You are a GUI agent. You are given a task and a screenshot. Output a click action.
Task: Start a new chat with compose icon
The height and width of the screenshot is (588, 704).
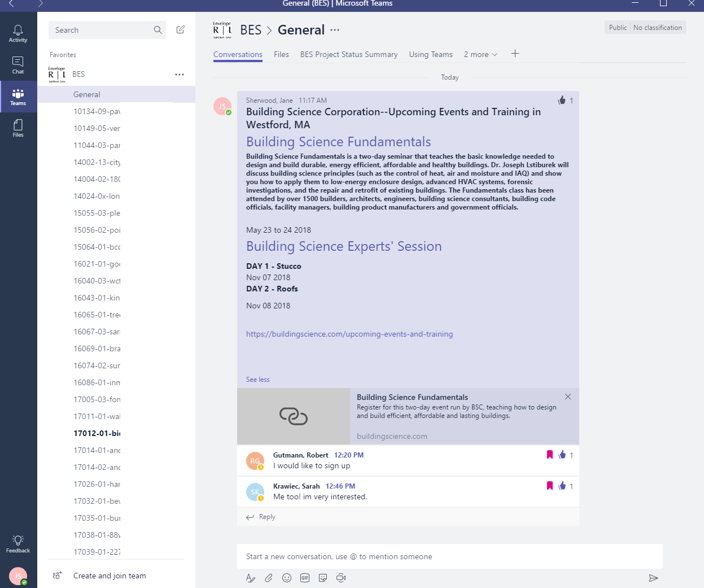[181, 29]
